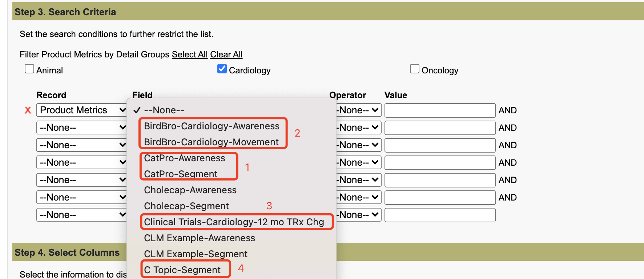Click the Clear All link

tap(226, 54)
